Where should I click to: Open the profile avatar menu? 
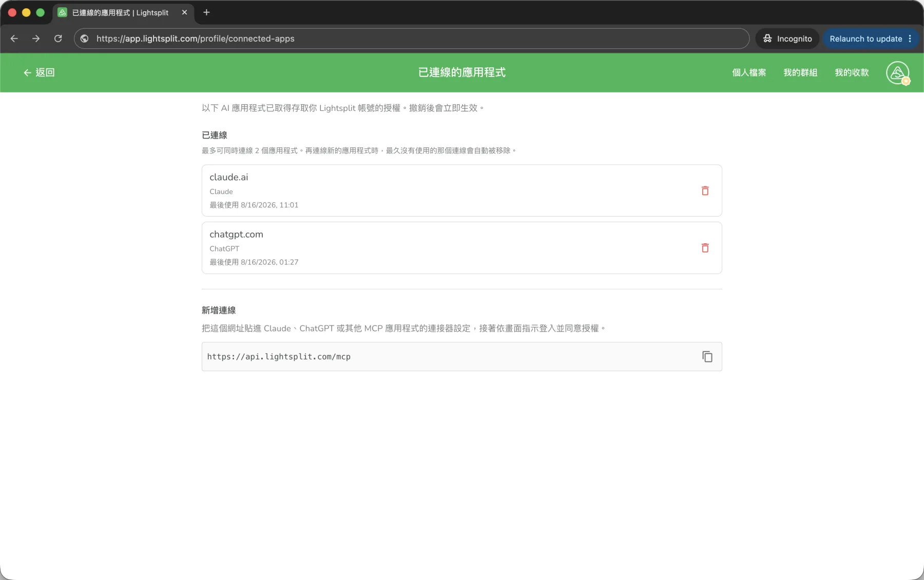897,73
